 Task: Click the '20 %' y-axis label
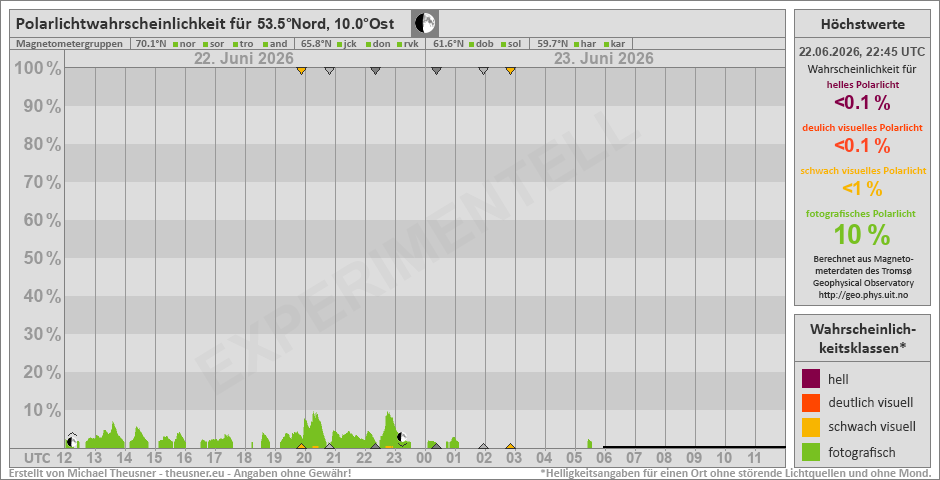[x=42, y=372]
